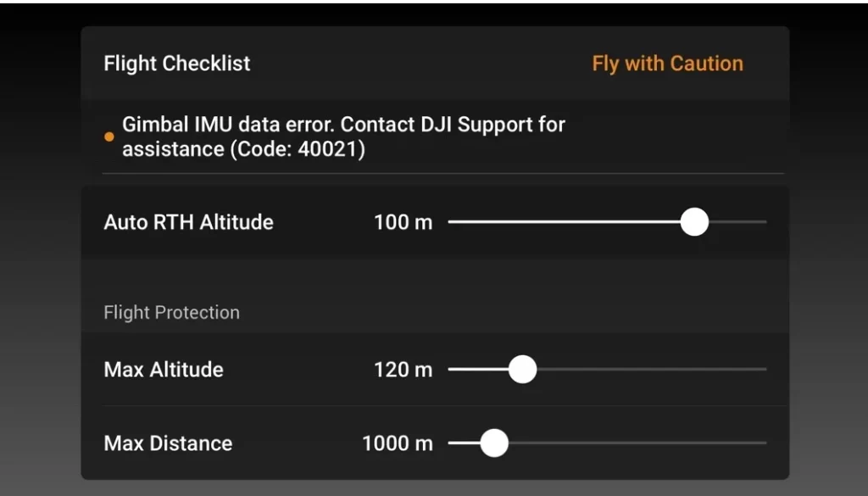This screenshot has height=496, width=868.
Task: Click the Flight Checklist heading
Action: click(x=176, y=63)
